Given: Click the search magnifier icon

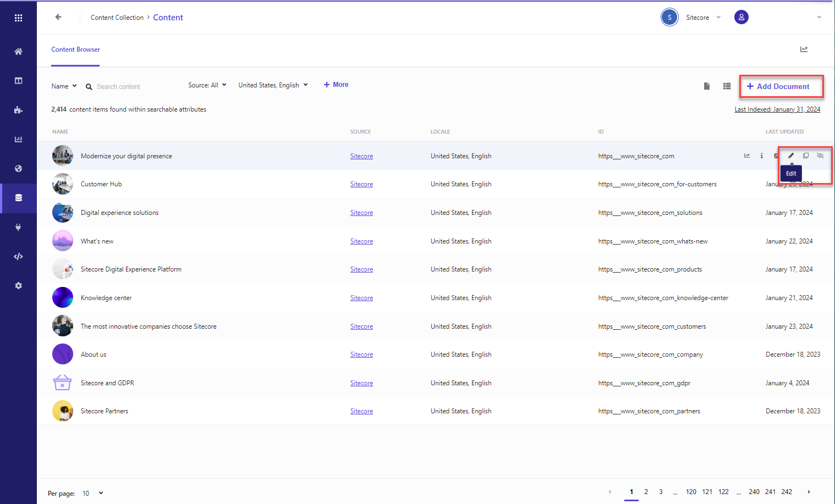Looking at the screenshot, I should pos(89,87).
